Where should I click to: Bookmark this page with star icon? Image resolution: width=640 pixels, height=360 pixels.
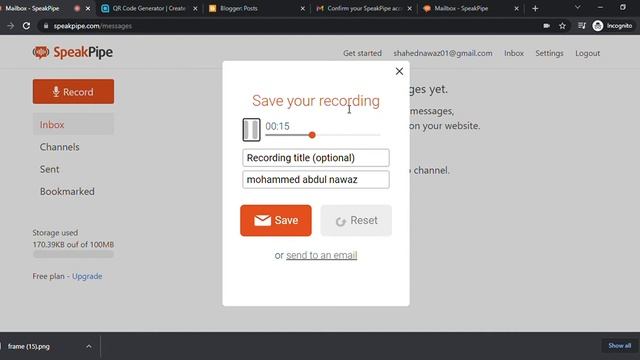(x=562, y=26)
